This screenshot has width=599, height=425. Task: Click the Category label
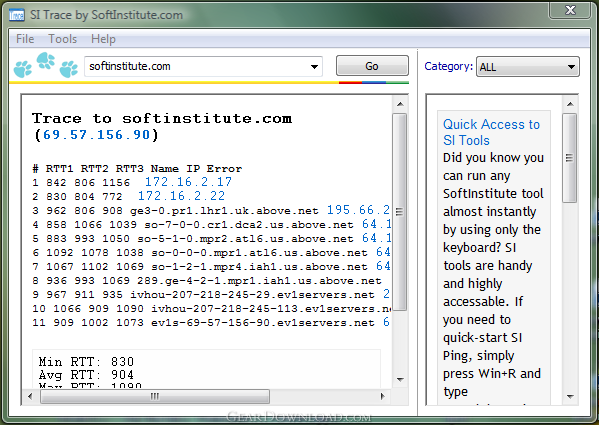pos(448,66)
